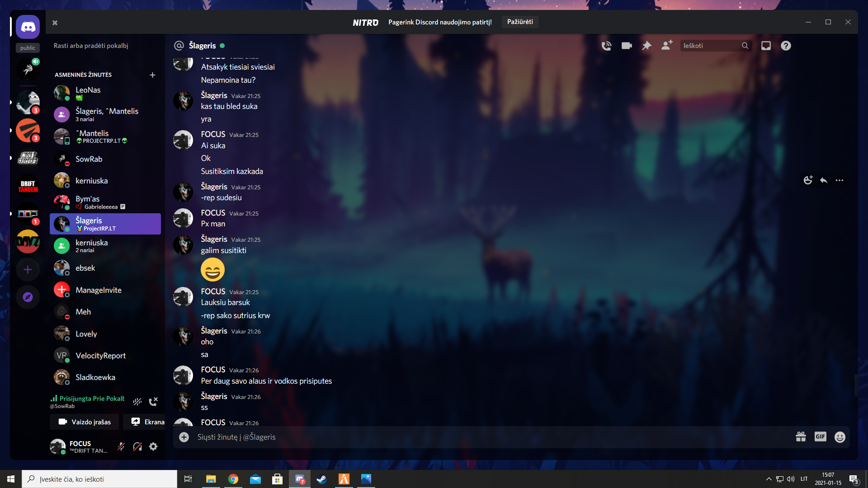Open File Explorer from taskbar
This screenshot has width=868, height=488.
point(211,479)
